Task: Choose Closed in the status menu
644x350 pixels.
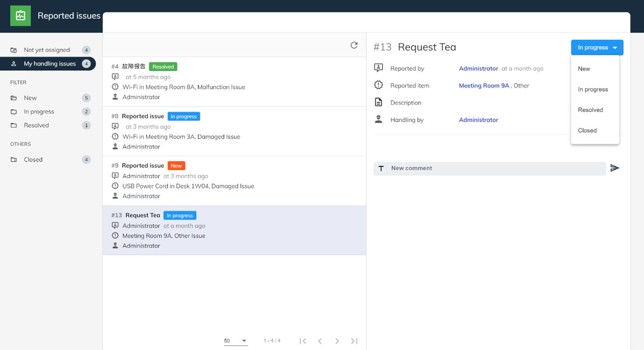Action: 587,131
